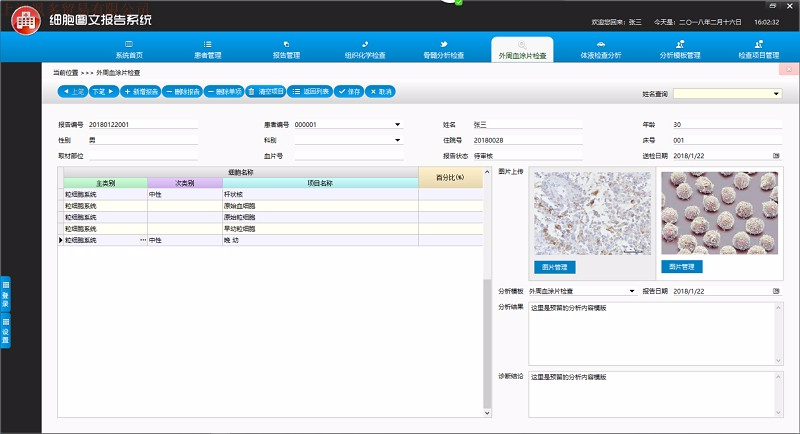Click the 下笔 next record button
The width and height of the screenshot is (800, 434).
tap(104, 92)
